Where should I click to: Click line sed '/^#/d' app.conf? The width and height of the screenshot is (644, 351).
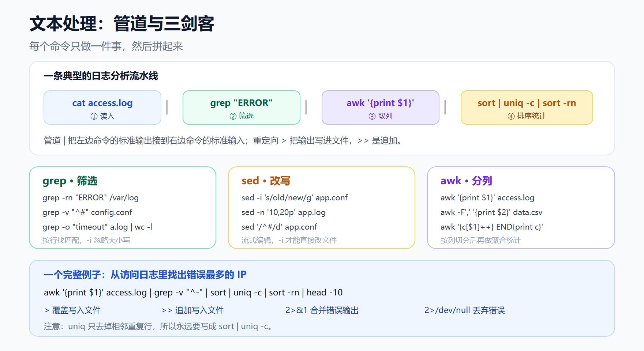point(279,227)
